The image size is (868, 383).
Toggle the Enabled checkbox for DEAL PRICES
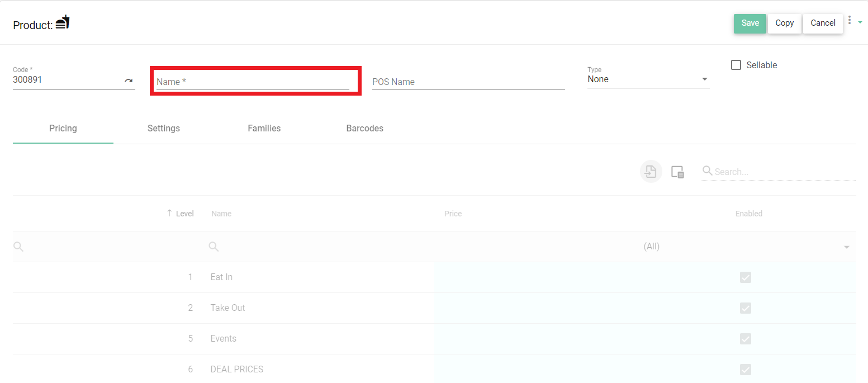click(x=746, y=369)
